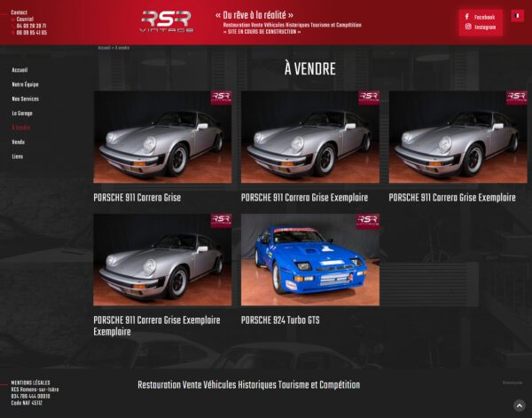532x418 pixels.
Task: Open the Instagram profile link
Action: coord(485,28)
